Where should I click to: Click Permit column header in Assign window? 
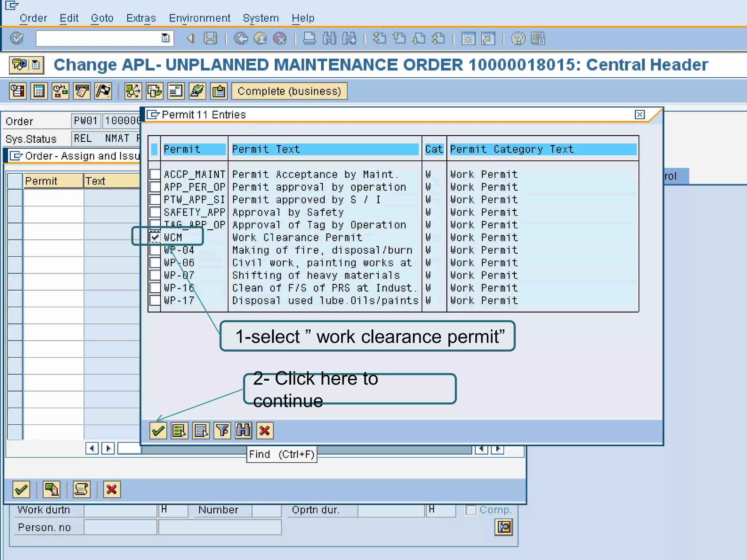click(53, 181)
